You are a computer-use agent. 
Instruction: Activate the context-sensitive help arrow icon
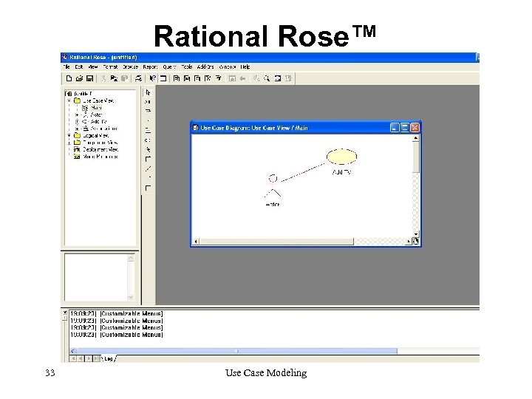[x=153, y=78]
